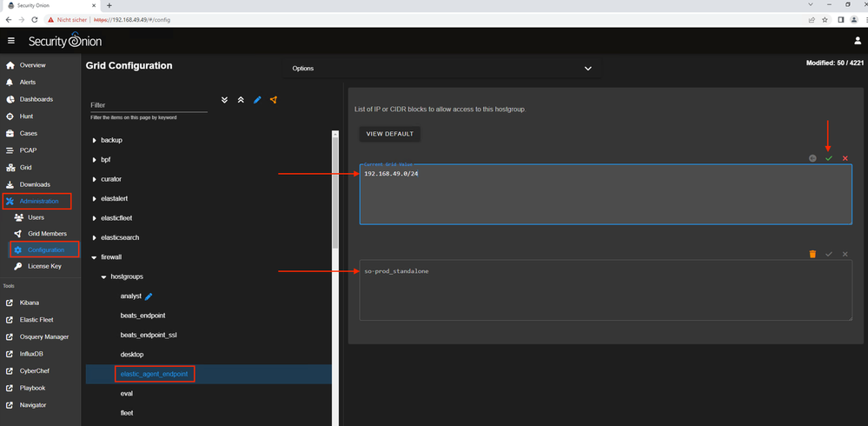Collapse the Administration sidebar section

pyautogui.click(x=37, y=201)
